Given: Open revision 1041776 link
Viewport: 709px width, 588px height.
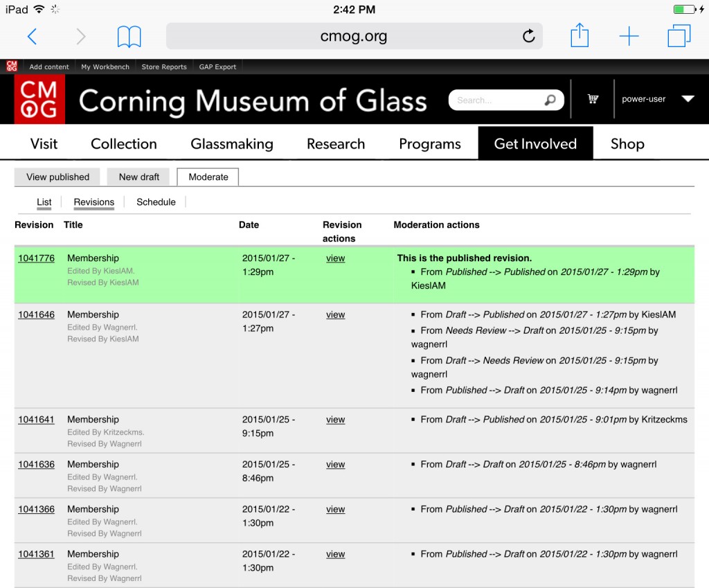Looking at the screenshot, I should click(x=36, y=258).
